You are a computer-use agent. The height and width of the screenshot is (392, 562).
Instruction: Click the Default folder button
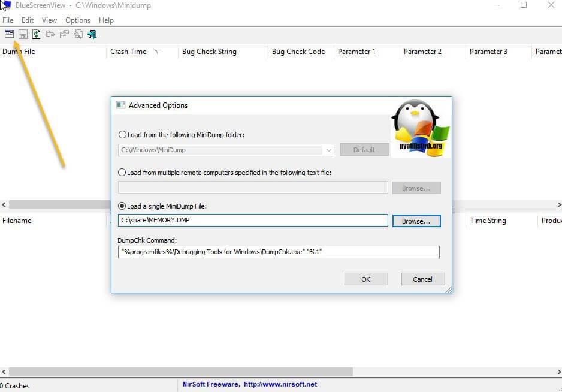pos(364,150)
